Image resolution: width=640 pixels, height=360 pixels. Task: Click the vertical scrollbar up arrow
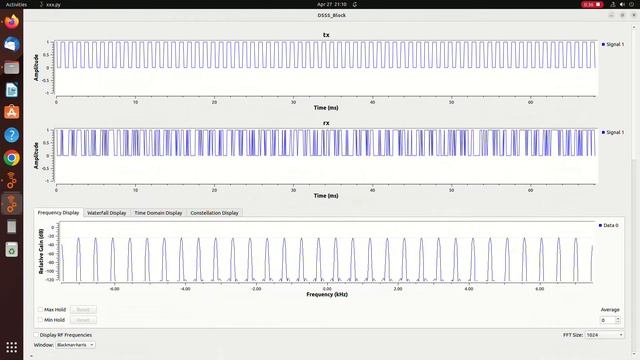click(634, 27)
